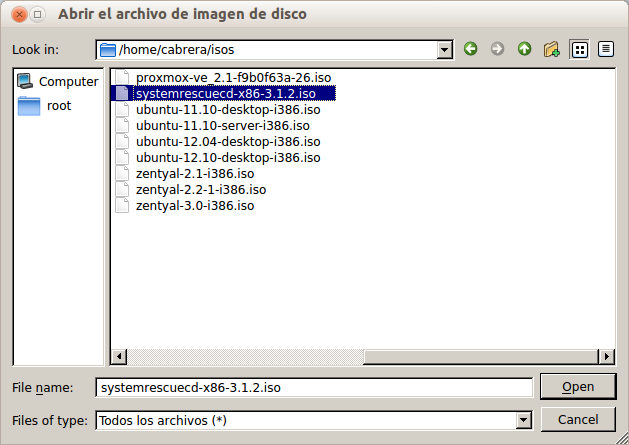Go back with the green left arrow
The height and width of the screenshot is (445, 629).
point(471,49)
